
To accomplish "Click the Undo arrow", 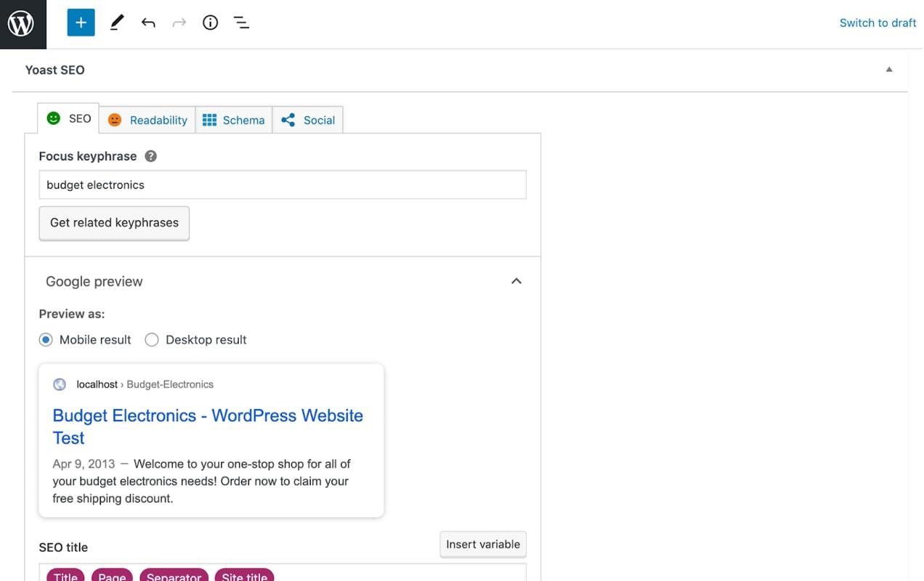I will coord(148,23).
